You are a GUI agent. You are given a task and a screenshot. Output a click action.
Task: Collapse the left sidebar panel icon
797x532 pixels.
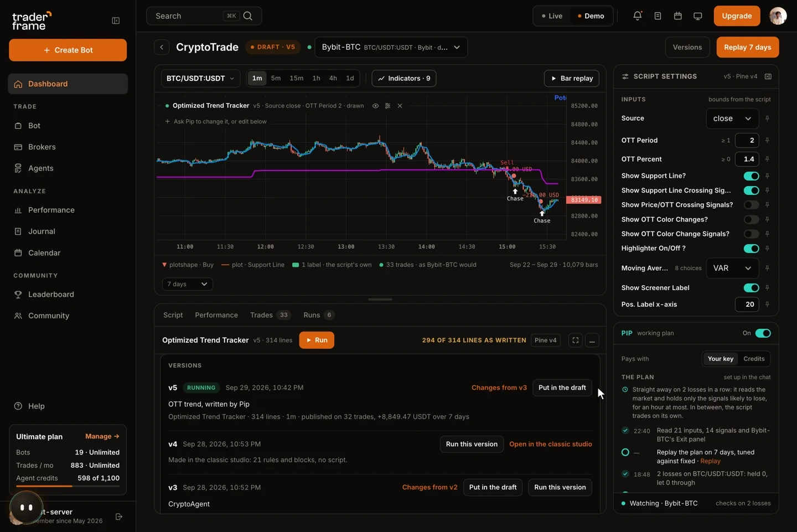pos(116,20)
